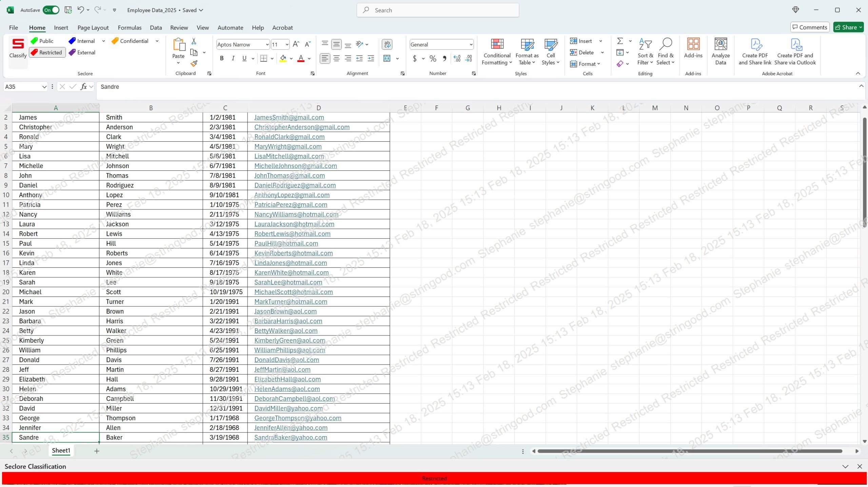This screenshot has height=487, width=868.
Task: Click the yellow Fill Color swatch
Action: coord(283,59)
